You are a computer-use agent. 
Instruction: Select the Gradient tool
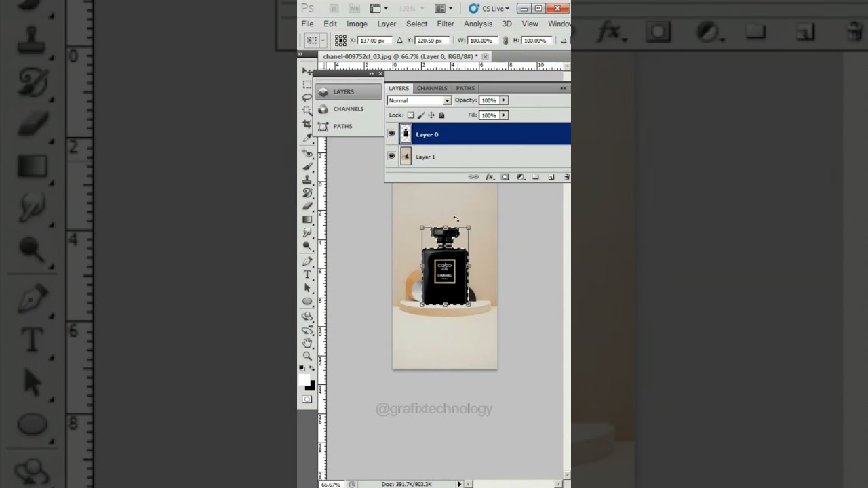click(307, 219)
